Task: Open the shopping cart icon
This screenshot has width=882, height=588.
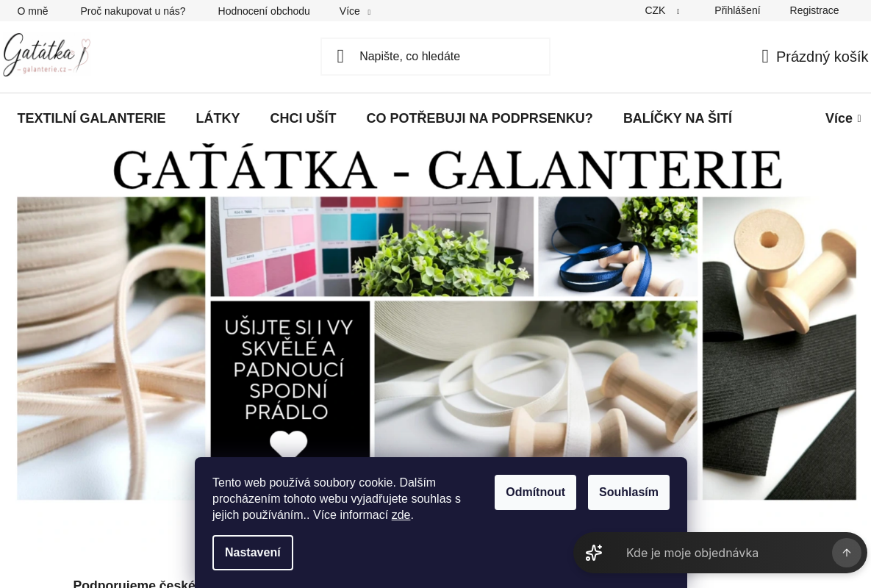Action: point(765,57)
